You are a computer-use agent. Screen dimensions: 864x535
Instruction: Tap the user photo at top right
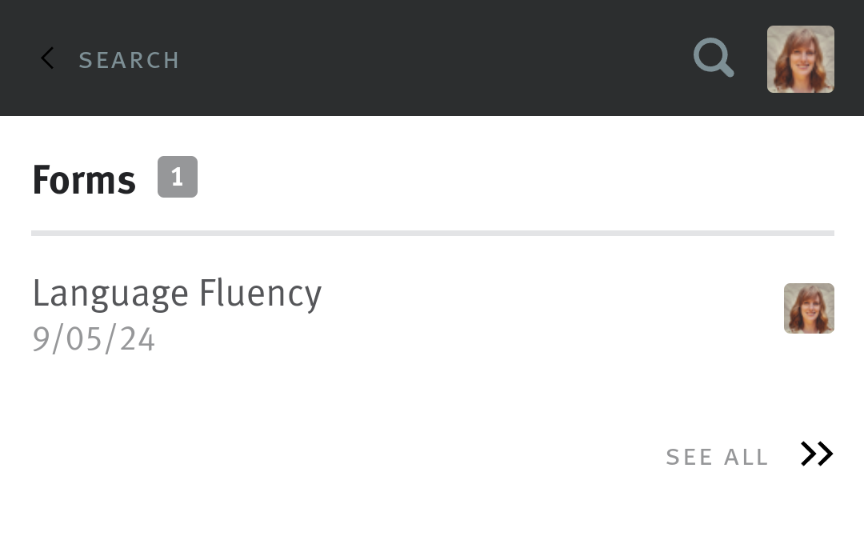click(x=800, y=59)
